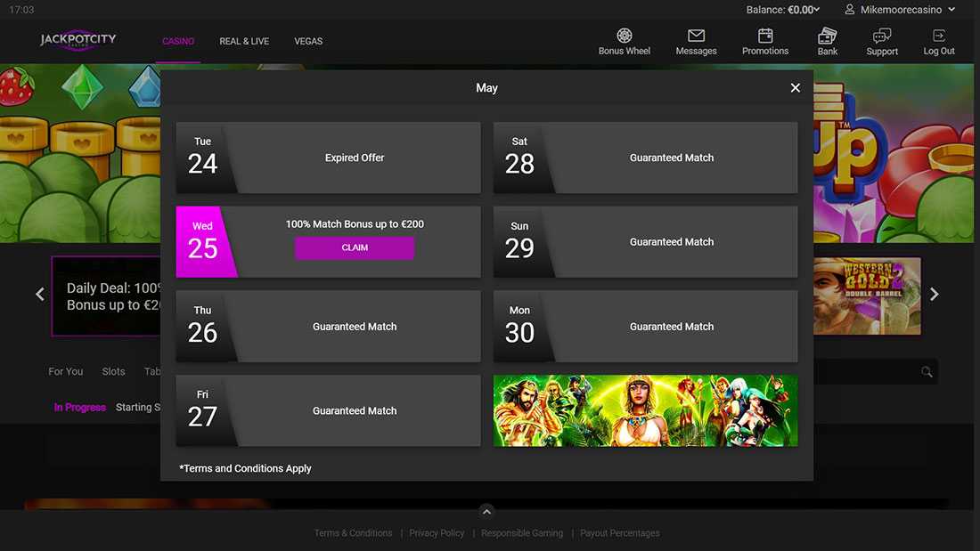Expand the footer chevron up arrow

[486, 511]
